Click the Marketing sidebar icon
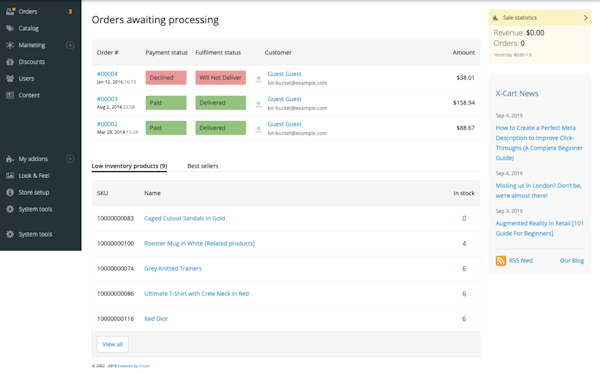 click(x=10, y=45)
